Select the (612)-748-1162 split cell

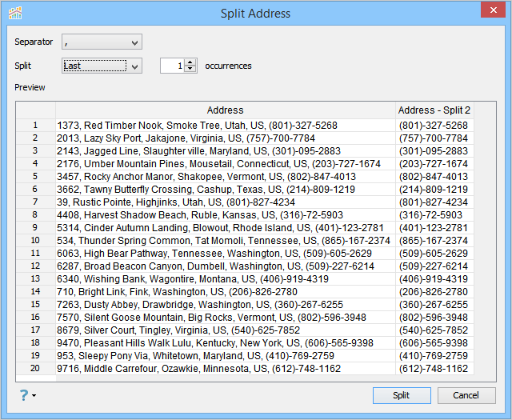coord(433,369)
